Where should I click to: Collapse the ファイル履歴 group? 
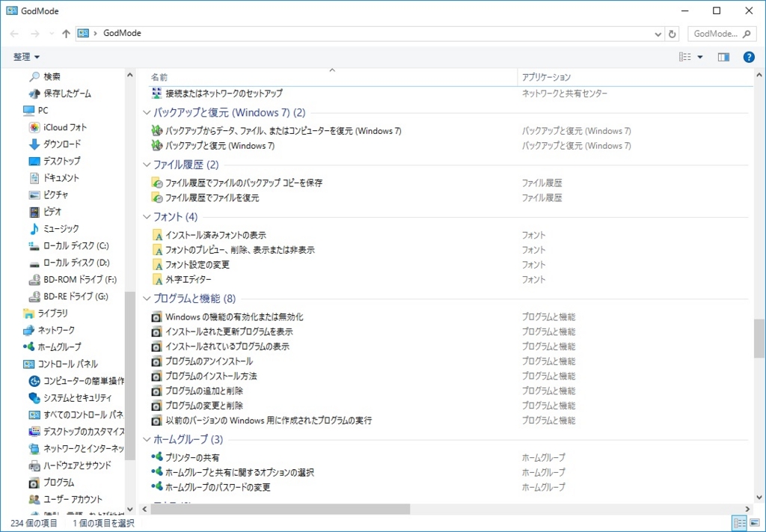coord(147,165)
